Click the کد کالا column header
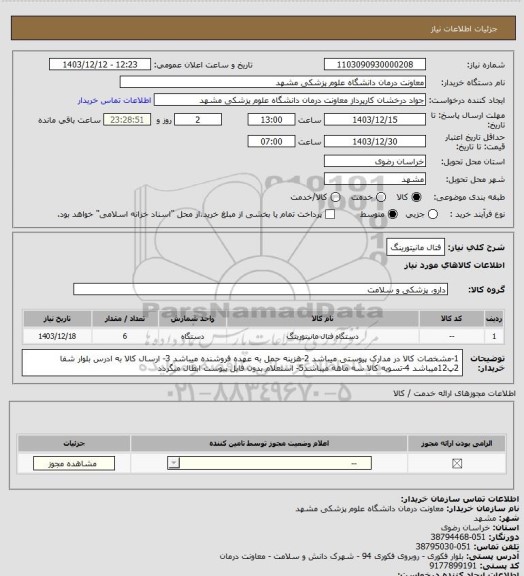The image size is (524, 576). coord(452,318)
